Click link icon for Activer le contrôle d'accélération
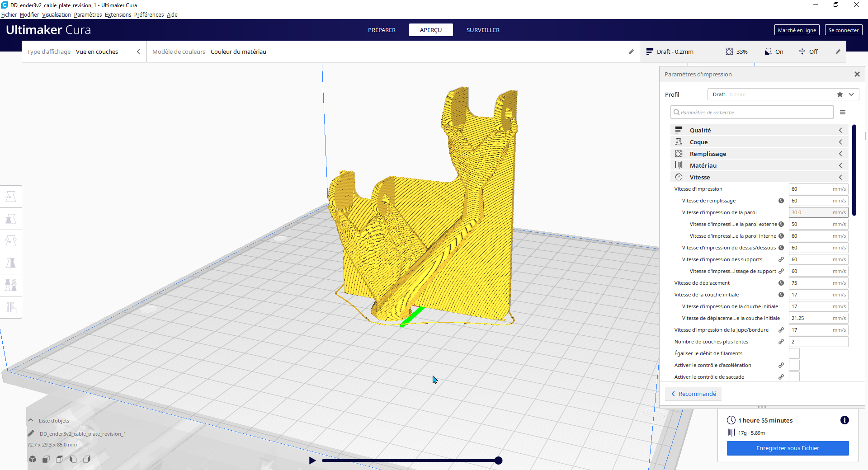The height and width of the screenshot is (470, 868). tap(781, 365)
